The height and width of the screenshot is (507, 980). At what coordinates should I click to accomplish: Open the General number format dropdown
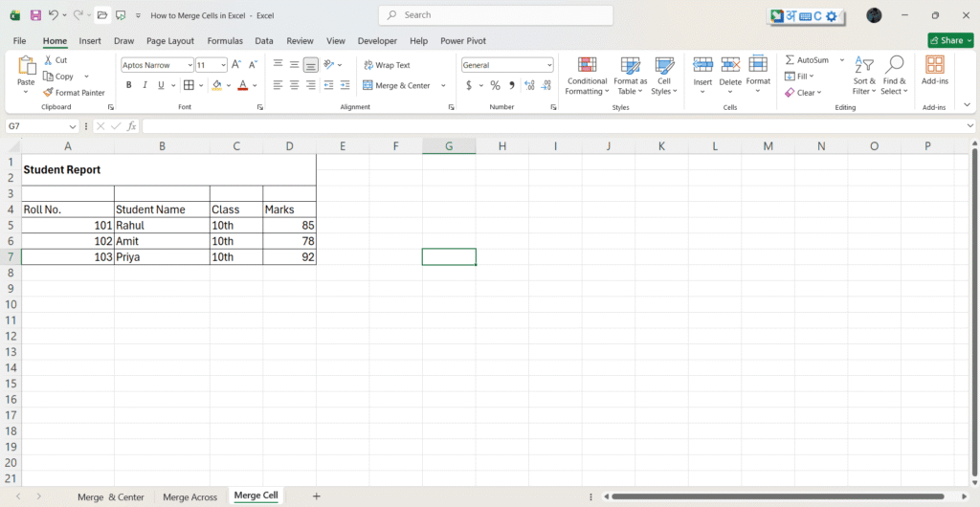point(549,65)
